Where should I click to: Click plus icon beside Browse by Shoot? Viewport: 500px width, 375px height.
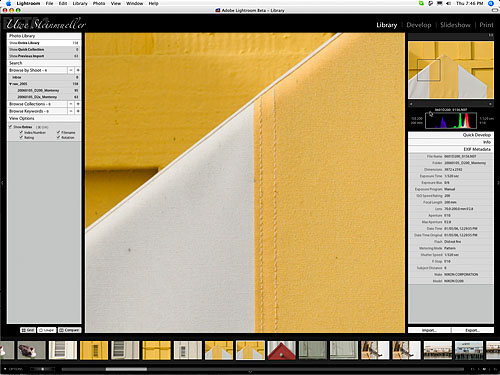coord(78,70)
